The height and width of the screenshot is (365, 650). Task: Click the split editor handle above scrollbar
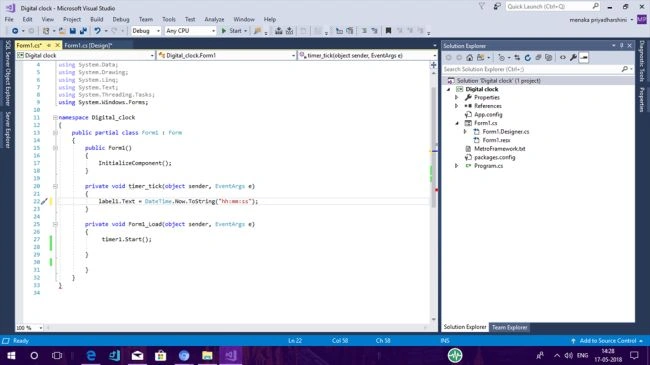[x=434, y=65]
